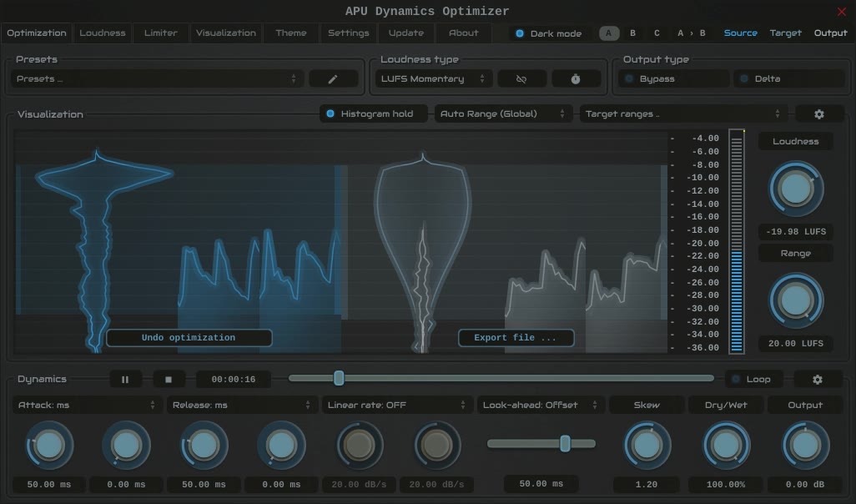Switch to About tab
Image resolution: width=856 pixels, height=504 pixels.
click(x=464, y=33)
